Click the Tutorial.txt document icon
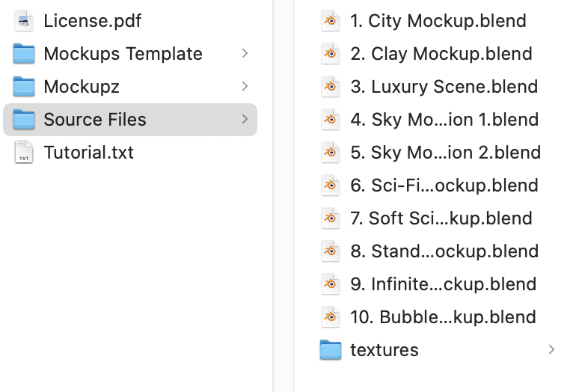Image resolution: width=579 pixels, height=392 pixels. coord(24,153)
